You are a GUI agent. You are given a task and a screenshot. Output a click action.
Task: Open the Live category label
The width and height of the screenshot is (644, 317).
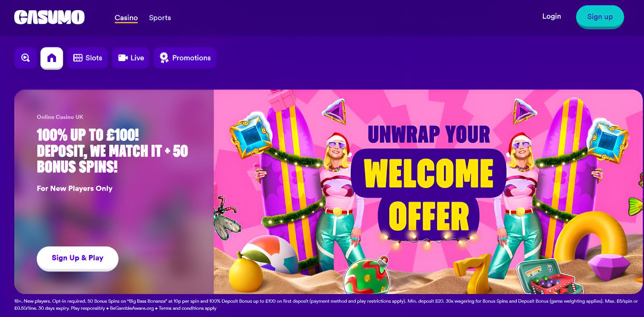137,58
